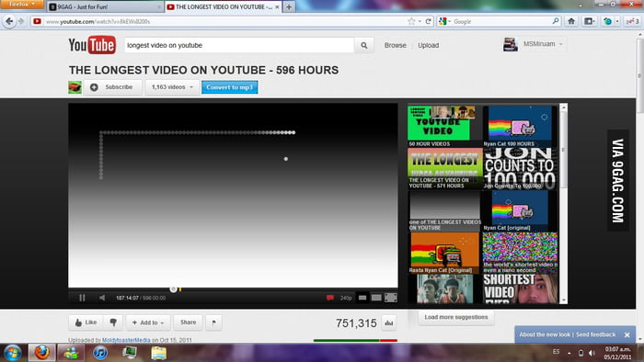This screenshot has height=362, width=644.
Task: Open the Windows Start button
Action: 12,353
